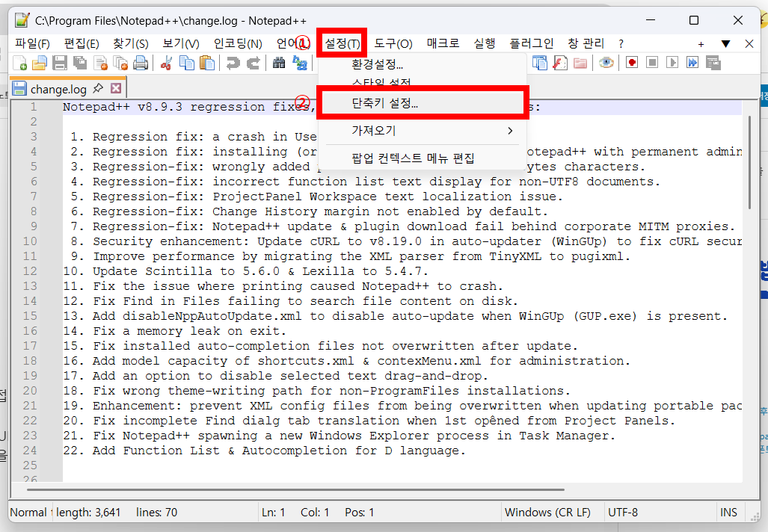Toggle the Monitoring eye icon
The width and height of the screenshot is (768, 532).
coord(606,63)
